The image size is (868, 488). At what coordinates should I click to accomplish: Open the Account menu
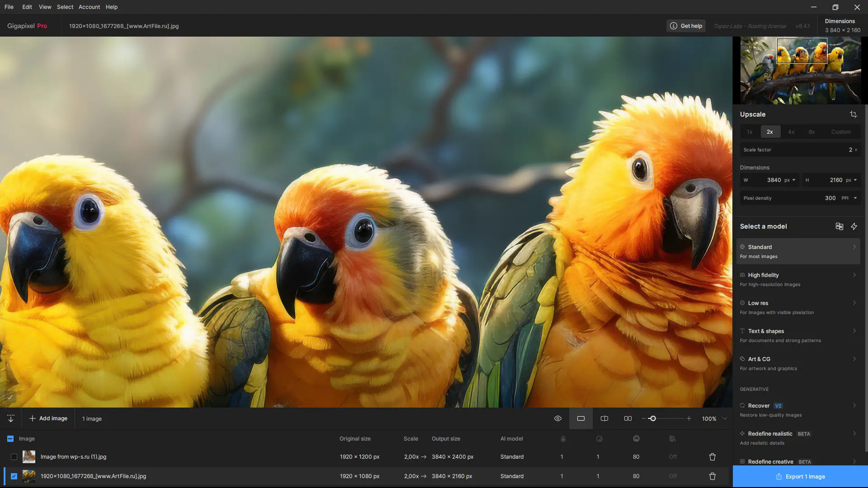click(89, 7)
